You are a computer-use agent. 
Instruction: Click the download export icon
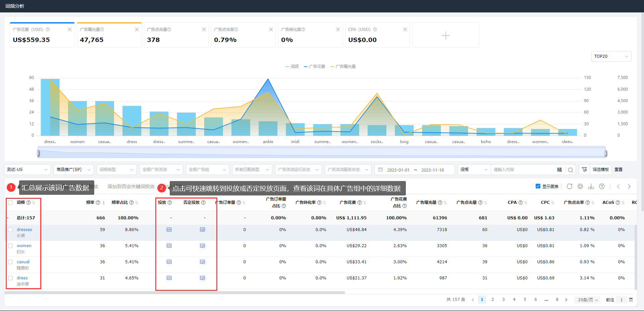pyautogui.click(x=591, y=186)
